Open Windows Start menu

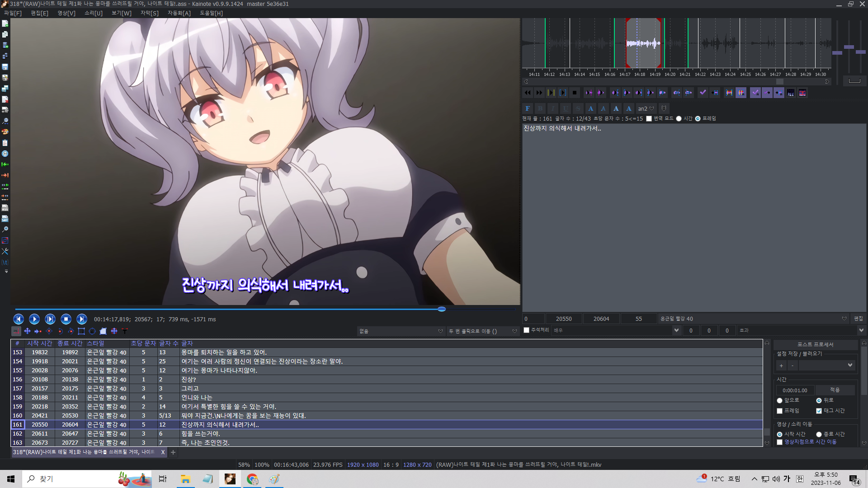click(x=11, y=479)
